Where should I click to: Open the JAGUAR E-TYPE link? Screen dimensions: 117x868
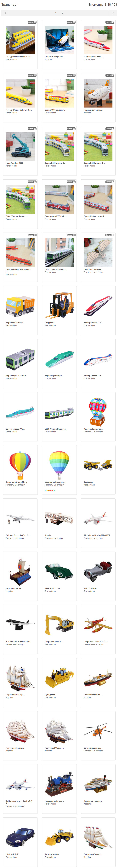53,588
